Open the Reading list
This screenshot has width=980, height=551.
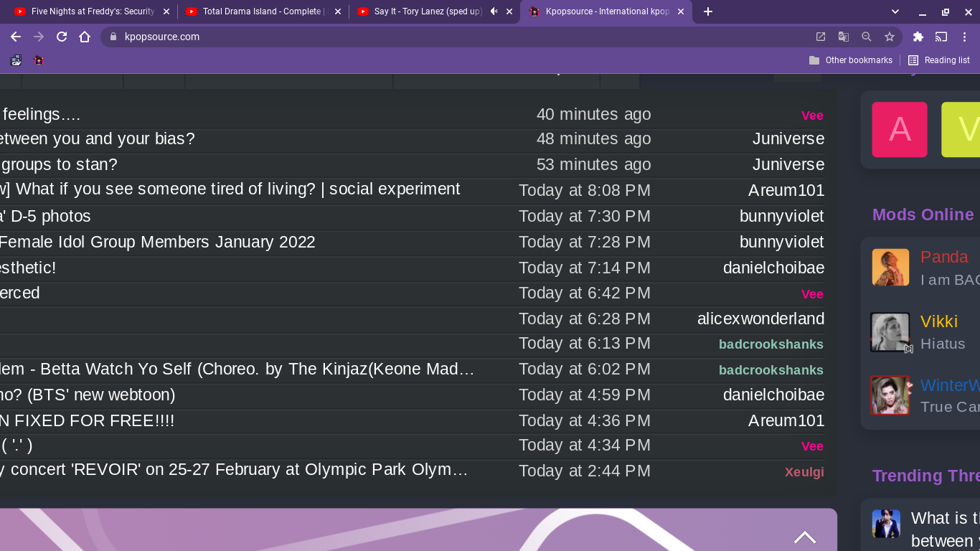[x=939, y=60]
